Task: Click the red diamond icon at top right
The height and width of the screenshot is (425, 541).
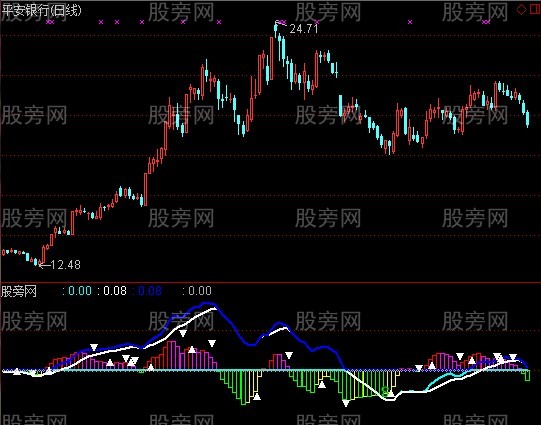Action: 521,9
